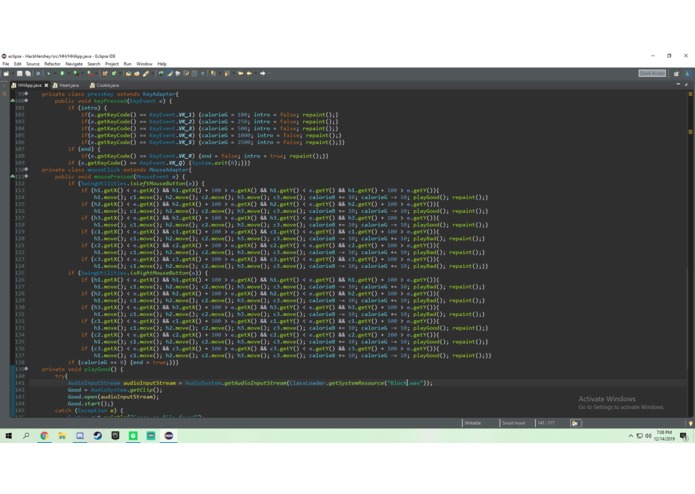The width and height of the screenshot is (695, 494).
Task: Open the New file dropdown arrow
Action: click(x=12, y=74)
